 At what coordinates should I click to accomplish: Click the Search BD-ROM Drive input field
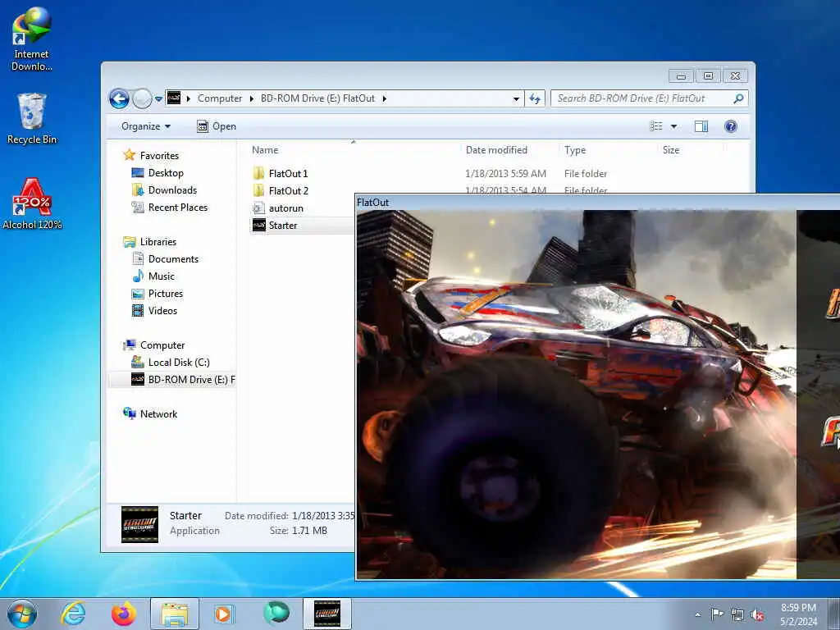[642, 98]
